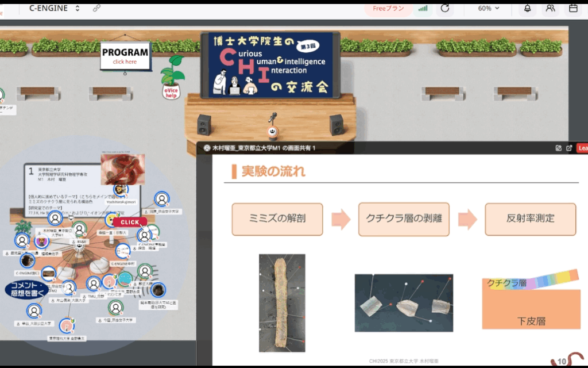Select the purple cat avatar
The image size is (588, 368).
click(x=41, y=241)
